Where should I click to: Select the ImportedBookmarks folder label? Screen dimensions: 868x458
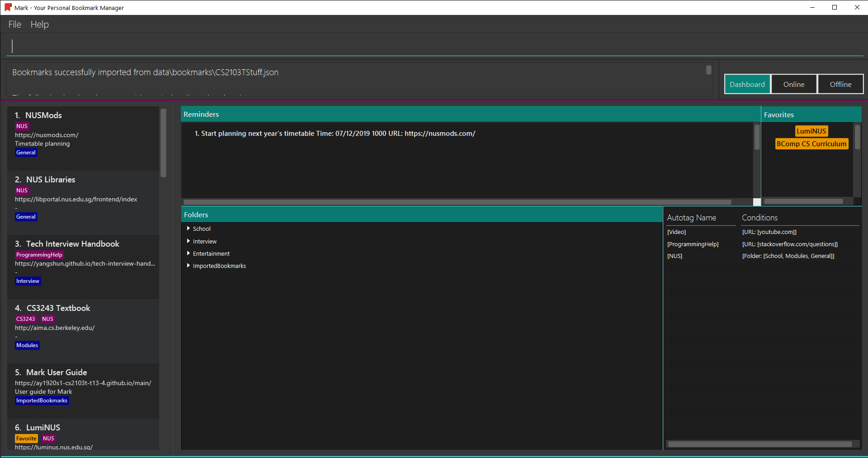[x=219, y=266]
